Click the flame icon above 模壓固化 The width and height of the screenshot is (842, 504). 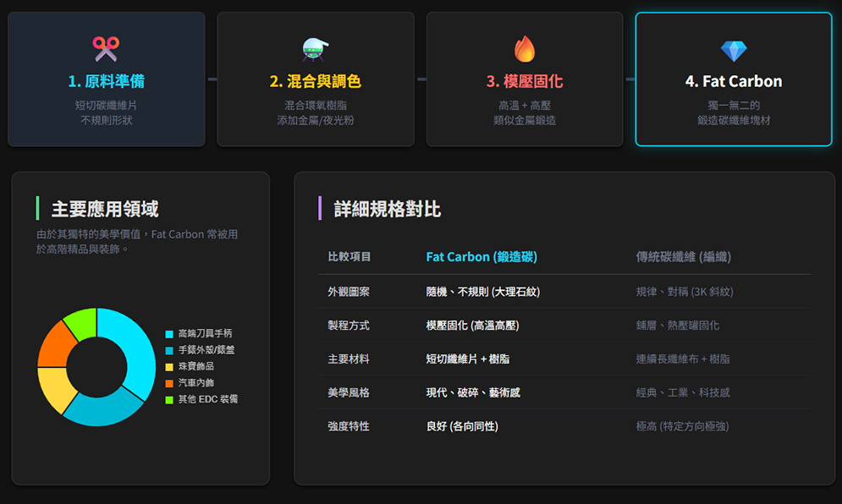click(525, 49)
